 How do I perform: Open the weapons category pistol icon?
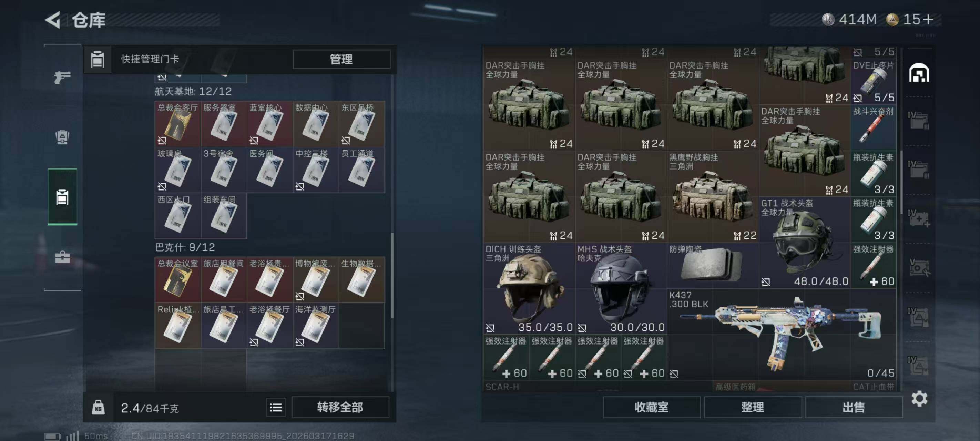click(62, 77)
